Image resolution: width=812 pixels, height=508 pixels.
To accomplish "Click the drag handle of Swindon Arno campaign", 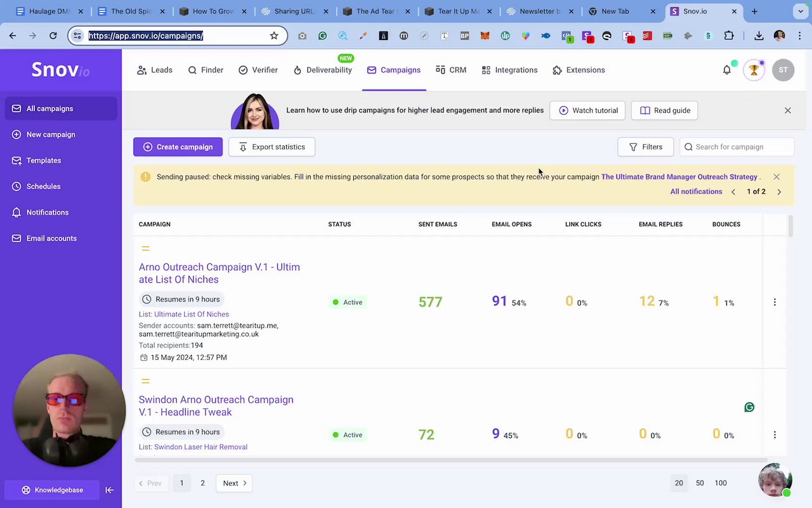I will pyautogui.click(x=145, y=381).
